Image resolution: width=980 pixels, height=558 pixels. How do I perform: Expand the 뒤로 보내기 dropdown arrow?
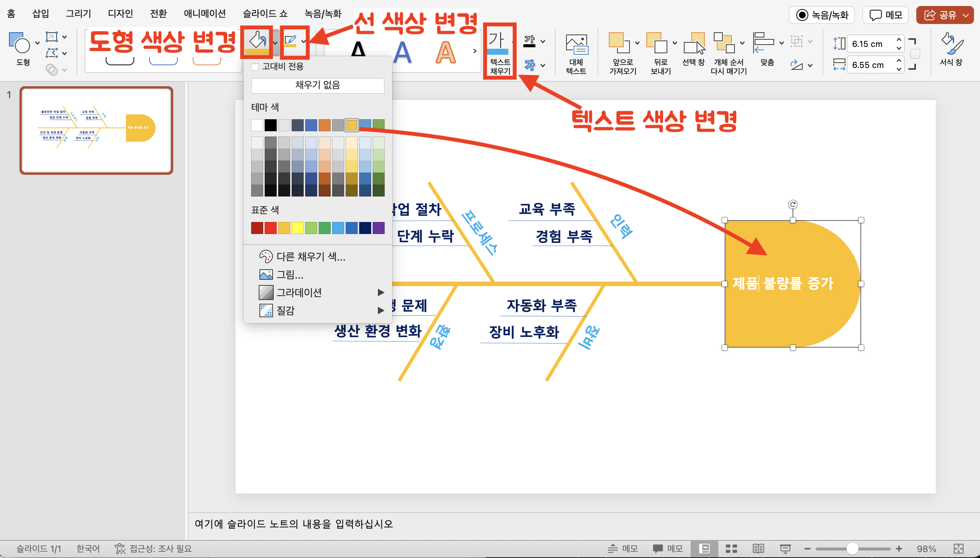coord(675,43)
